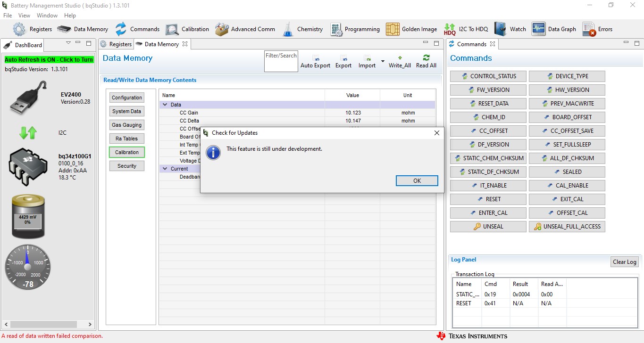Open the Errors tool
Image resolution: width=644 pixels, height=343 pixels.
(589, 29)
